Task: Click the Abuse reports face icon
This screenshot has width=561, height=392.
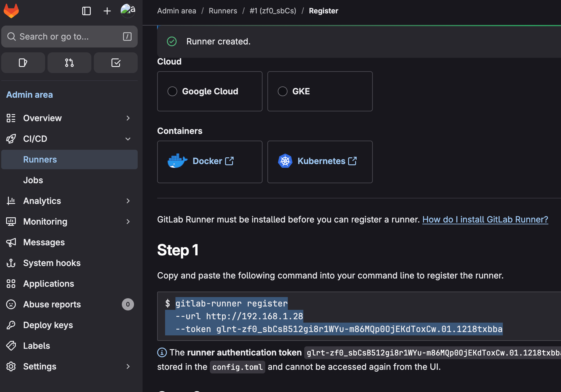Action: pos(11,304)
